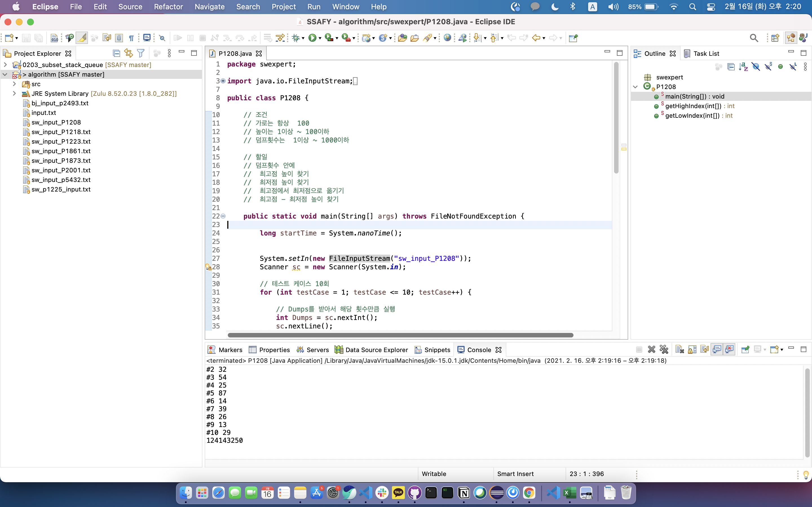
Task: Expand the src folder tree node
Action: [14, 84]
